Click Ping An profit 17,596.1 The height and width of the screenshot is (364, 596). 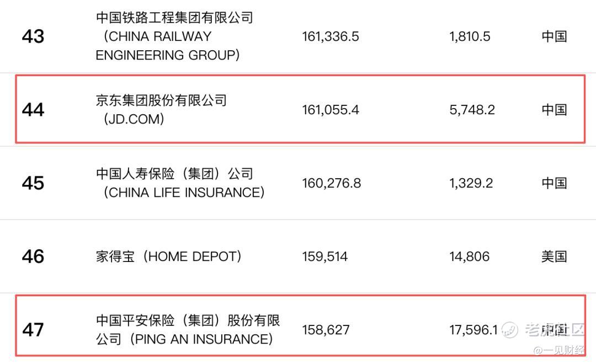[x=473, y=330]
